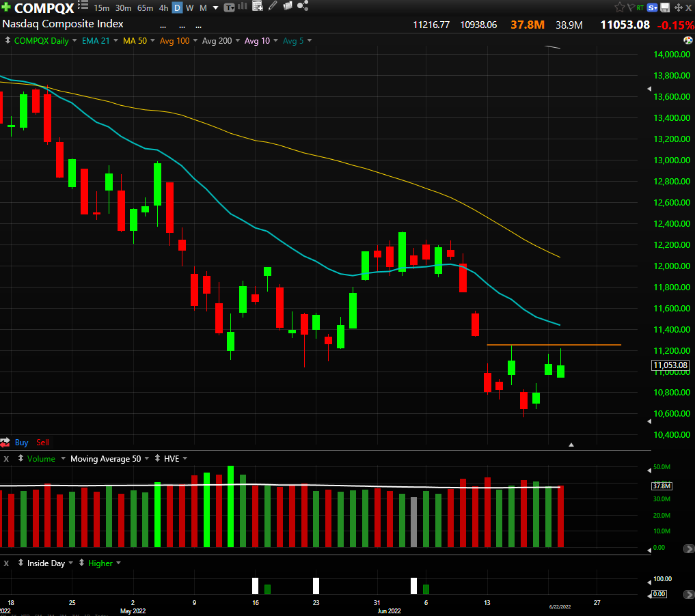Click the 6/22/2022 date label on time axis
This screenshot has height=616, width=695.
pyautogui.click(x=560, y=606)
